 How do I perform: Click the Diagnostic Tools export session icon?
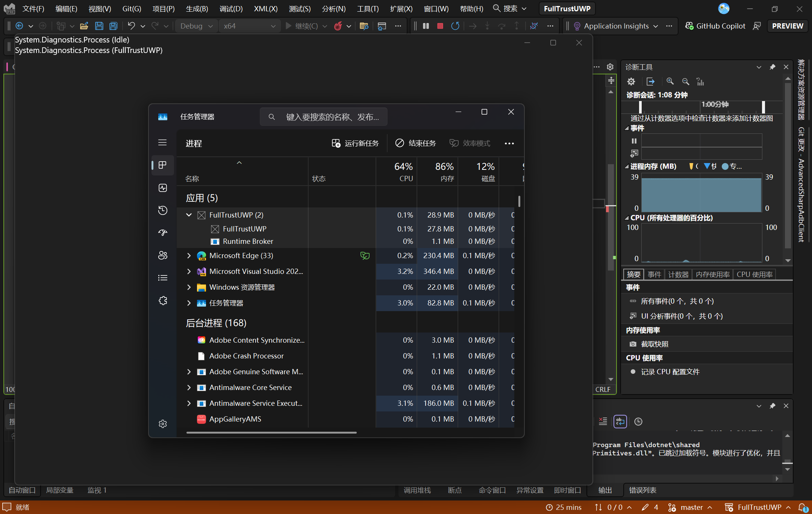tap(651, 82)
